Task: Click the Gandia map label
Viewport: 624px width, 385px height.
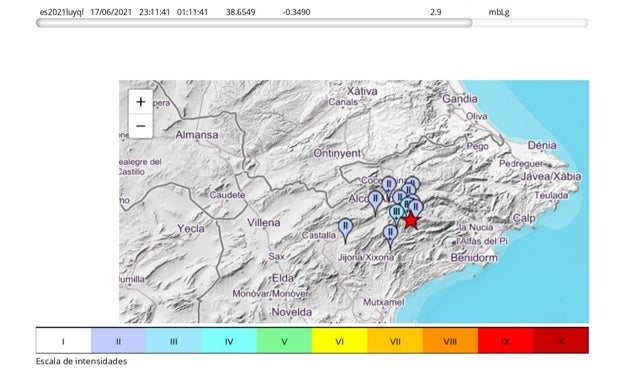Action: [460, 99]
